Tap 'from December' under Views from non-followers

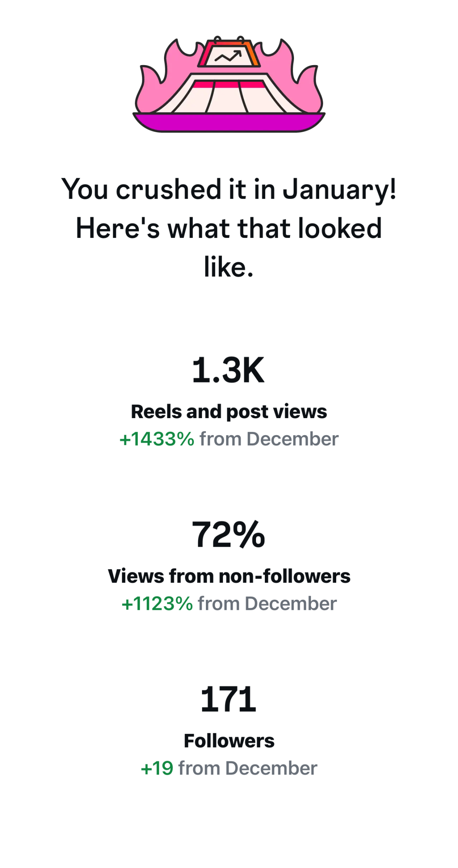click(x=267, y=604)
